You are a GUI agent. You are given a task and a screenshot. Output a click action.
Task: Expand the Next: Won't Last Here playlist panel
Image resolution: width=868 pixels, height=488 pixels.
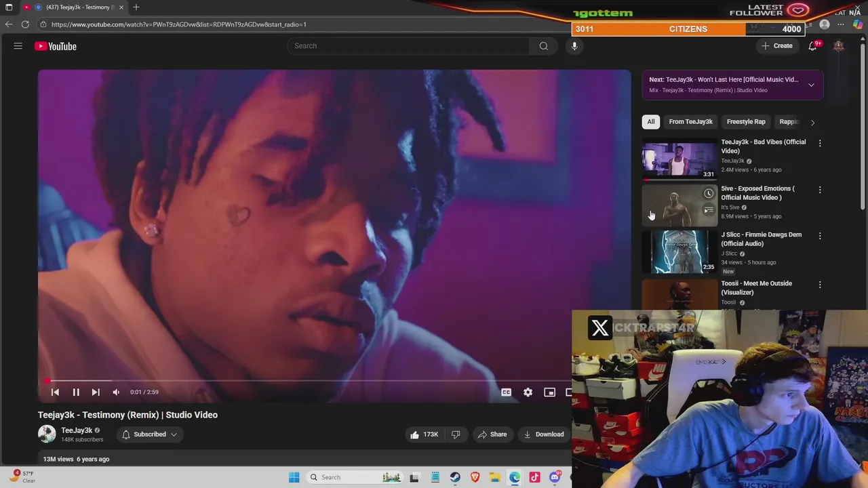pos(811,85)
